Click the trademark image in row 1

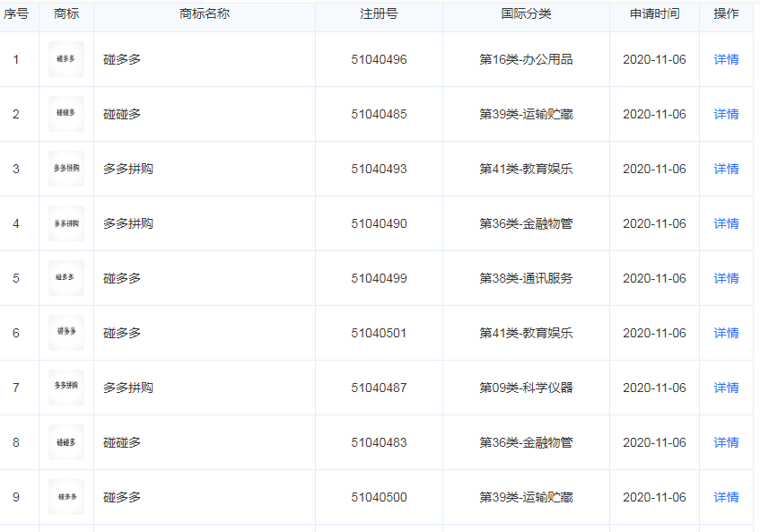[66, 59]
